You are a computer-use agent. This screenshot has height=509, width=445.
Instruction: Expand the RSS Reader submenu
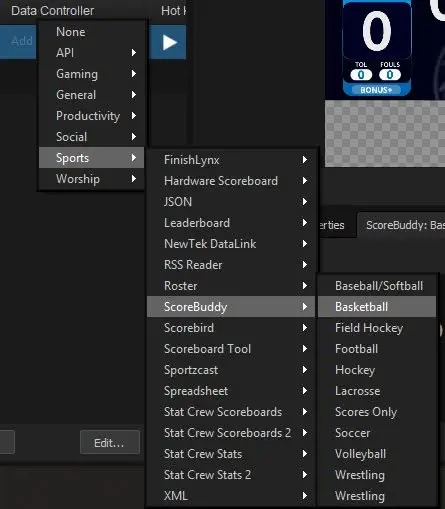pos(231,265)
